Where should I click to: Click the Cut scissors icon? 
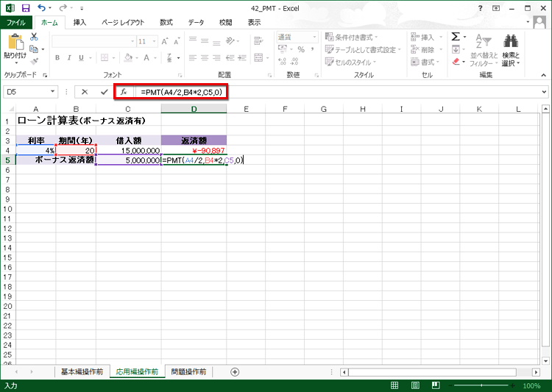point(34,37)
